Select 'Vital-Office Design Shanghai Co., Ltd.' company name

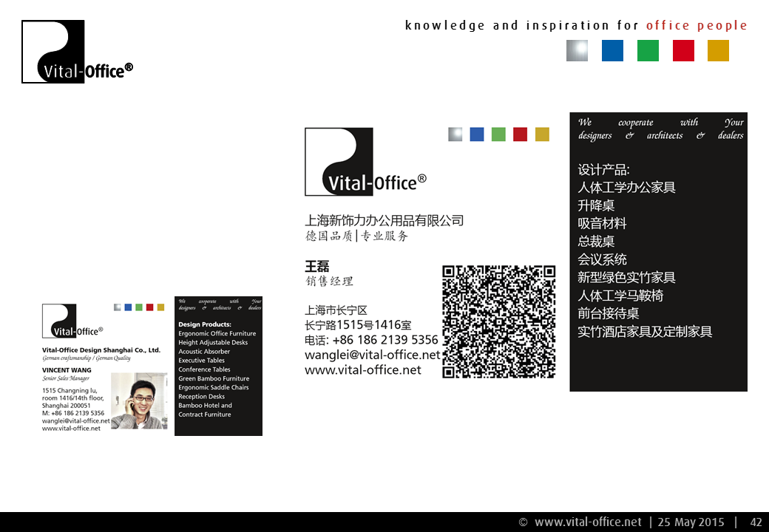[101, 349]
